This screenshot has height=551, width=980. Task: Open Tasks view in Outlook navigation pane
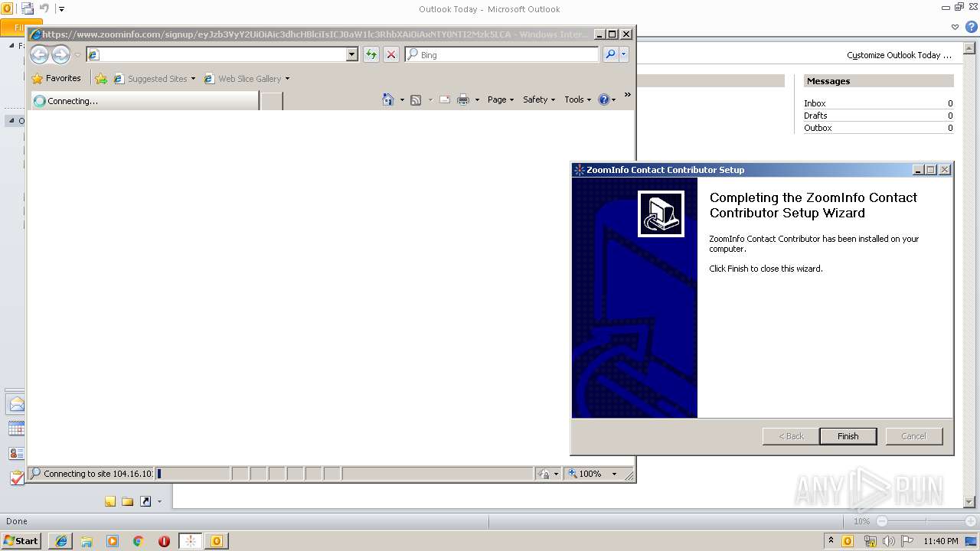coord(16,478)
